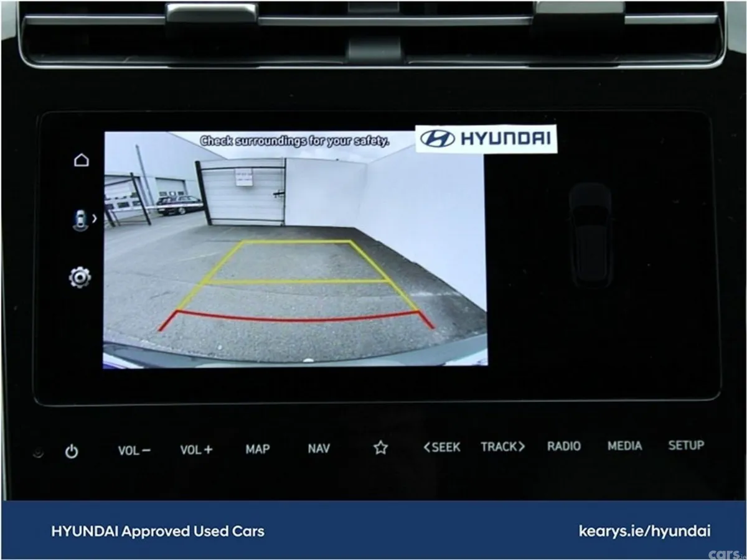Select the NAV button
The width and height of the screenshot is (747, 560).
pos(319,448)
